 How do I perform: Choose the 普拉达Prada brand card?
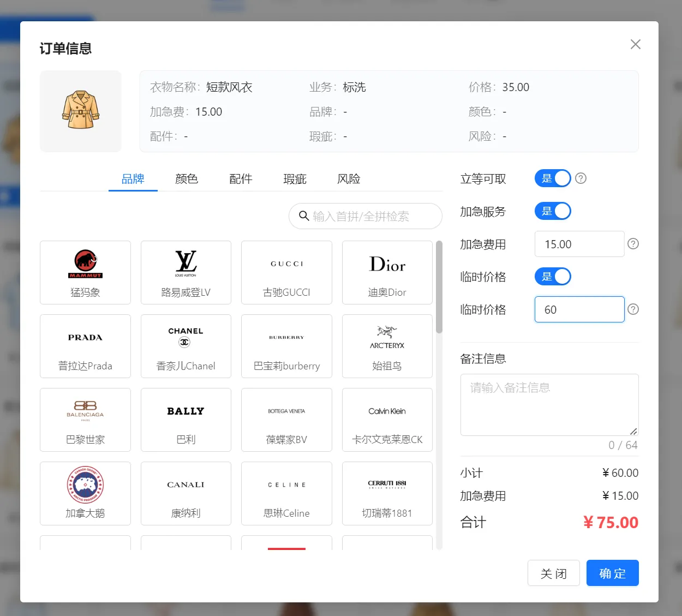pos(85,346)
